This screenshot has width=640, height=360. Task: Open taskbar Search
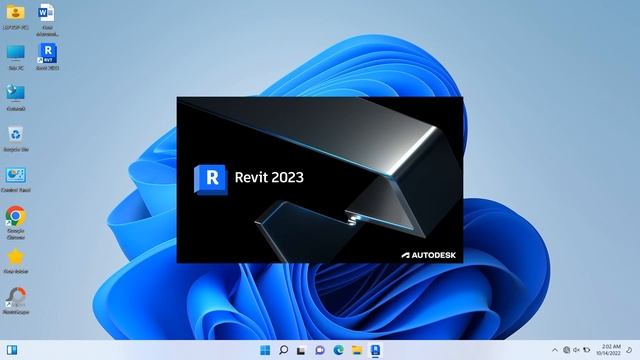pyautogui.click(x=283, y=350)
